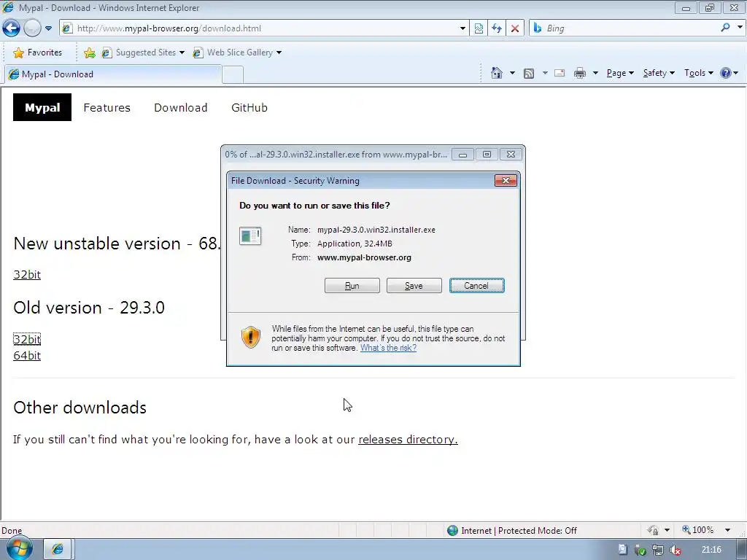Click the network tray icon

tap(657, 550)
